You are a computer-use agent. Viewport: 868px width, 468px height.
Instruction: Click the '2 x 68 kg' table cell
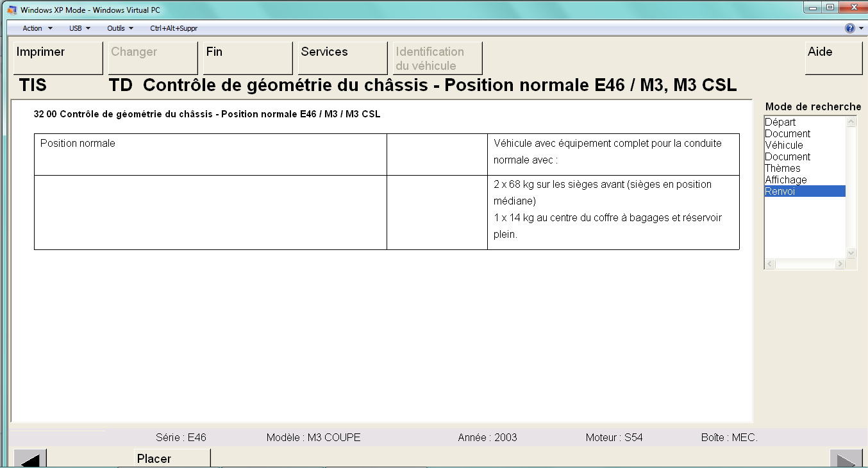pos(613,212)
